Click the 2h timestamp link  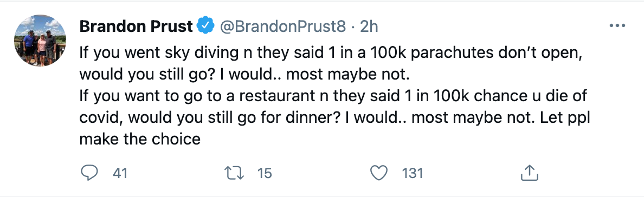click(369, 27)
